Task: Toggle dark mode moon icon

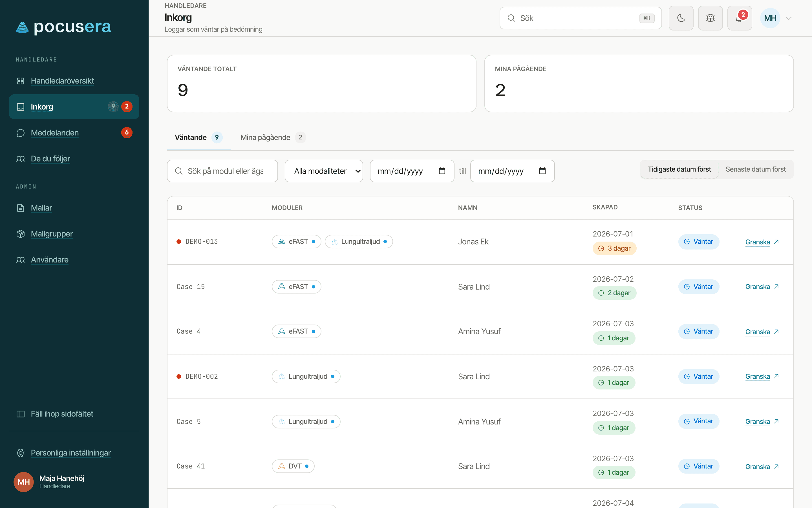Action: [x=681, y=18]
